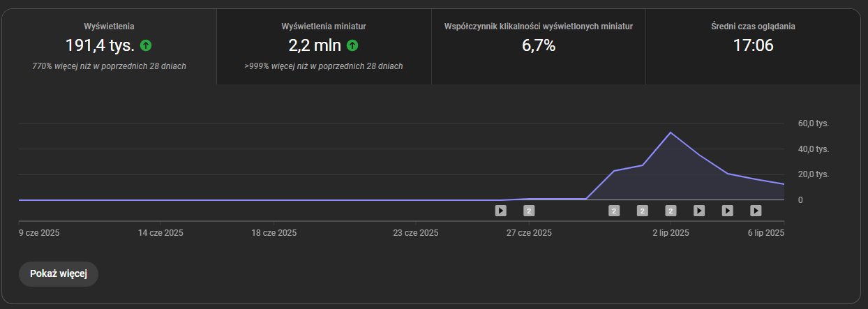Open the "2" videos marker at 27 cze 2025
Image resolution: width=868 pixels, height=309 pixels.
(529, 210)
